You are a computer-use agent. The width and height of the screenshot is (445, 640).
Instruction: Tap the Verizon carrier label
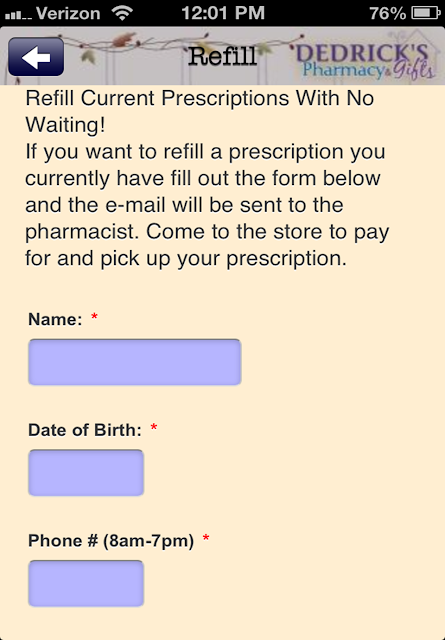coord(68,13)
